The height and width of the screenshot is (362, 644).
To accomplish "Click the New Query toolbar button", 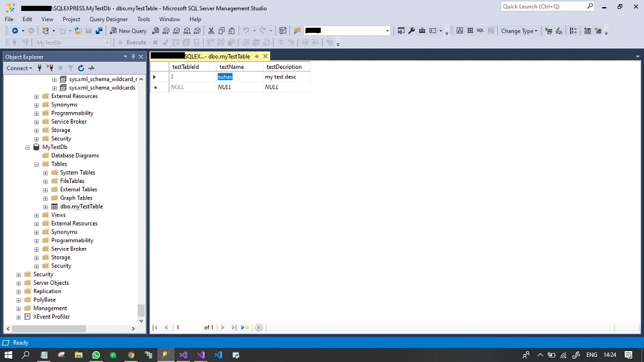I will click(x=128, y=31).
